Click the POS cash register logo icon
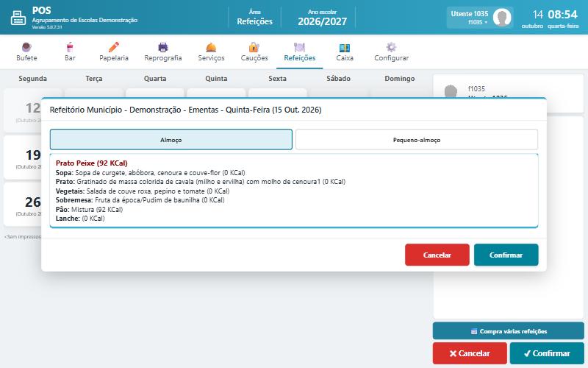The image size is (588, 368). [x=18, y=17]
